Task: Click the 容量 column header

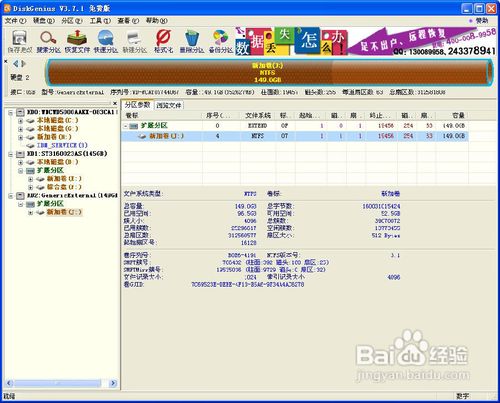Action: [x=452, y=116]
